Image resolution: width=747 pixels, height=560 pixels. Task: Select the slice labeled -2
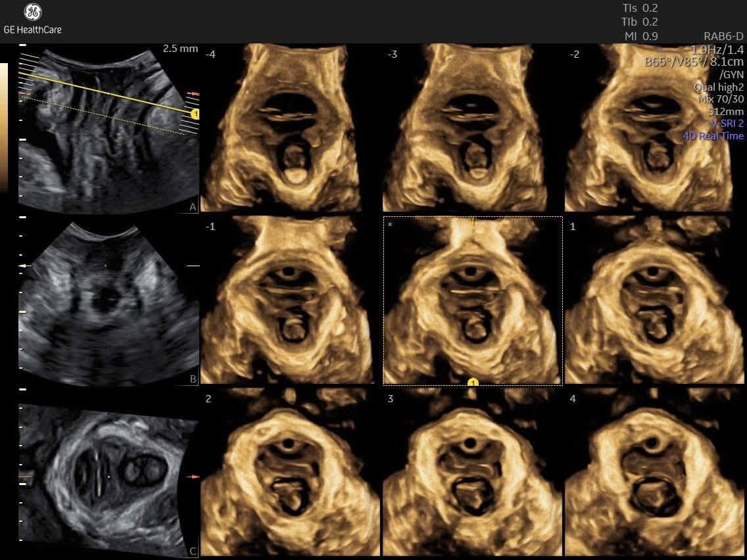[x=648, y=128]
